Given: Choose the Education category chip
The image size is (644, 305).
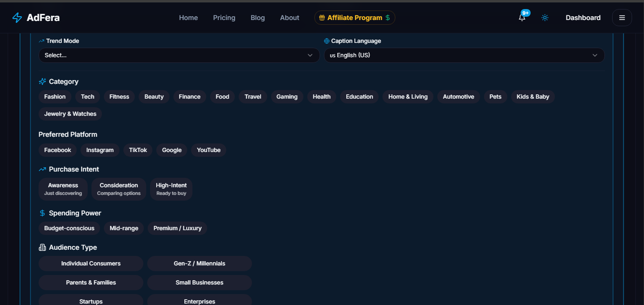Looking at the screenshot, I should coord(360,97).
